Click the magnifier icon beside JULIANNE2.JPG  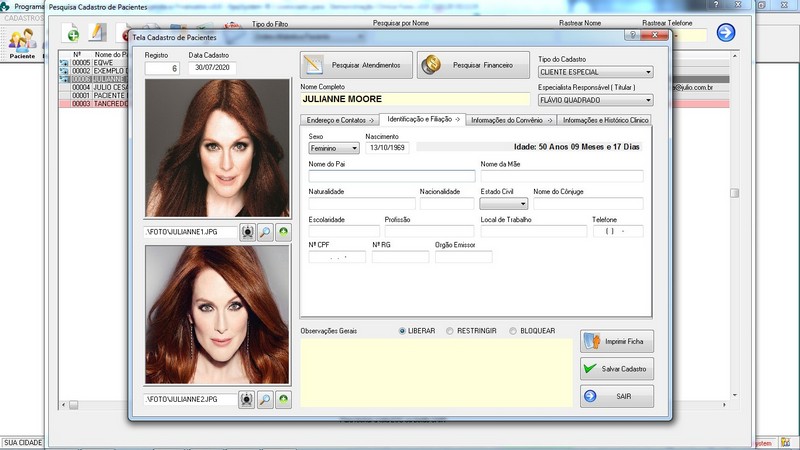point(265,399)
